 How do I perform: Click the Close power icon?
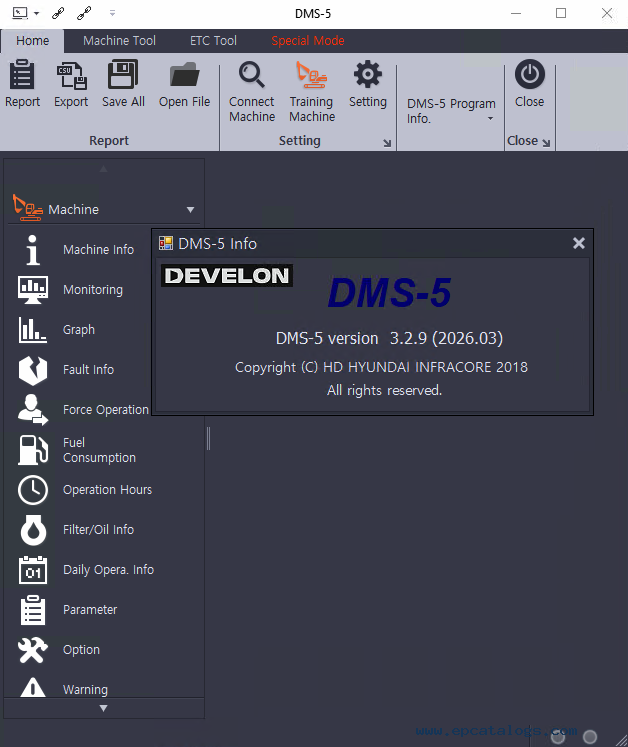coord(529,74)
